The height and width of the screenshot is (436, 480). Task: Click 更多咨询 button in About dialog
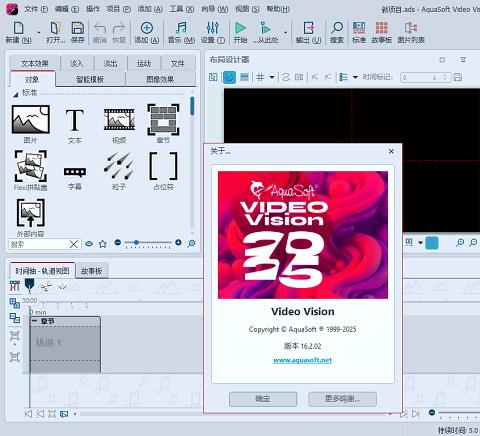(x=342, y=399)
